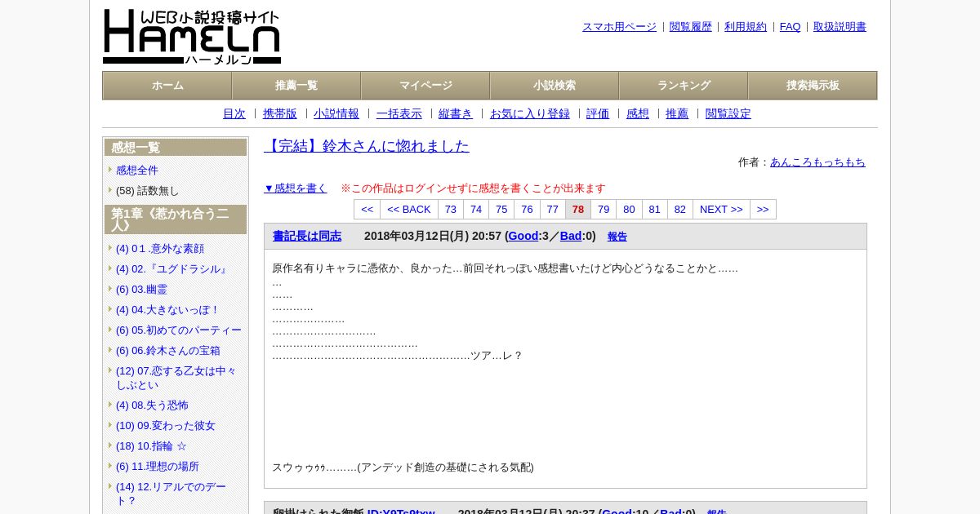Open chapter 10.指輪 ☆ comments
Image resolution: width=980 pixels, height=514 pixels.
[x=151, y=446]
